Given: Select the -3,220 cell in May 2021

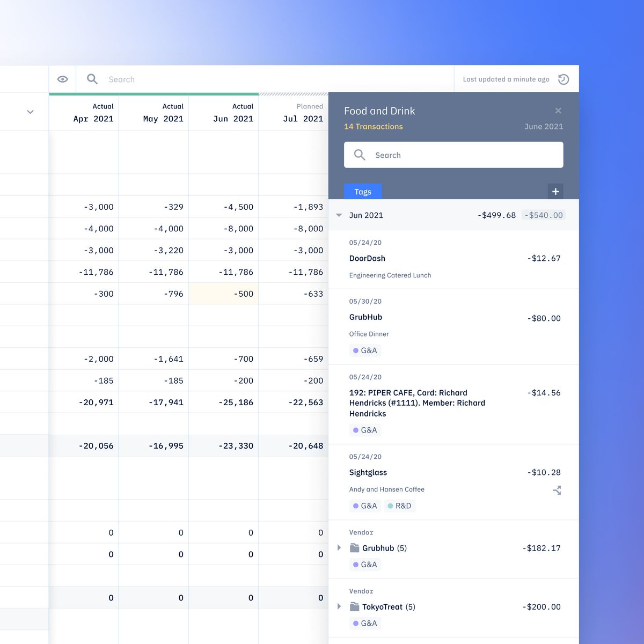Looking at the screenshot, I should pos(153,250).
